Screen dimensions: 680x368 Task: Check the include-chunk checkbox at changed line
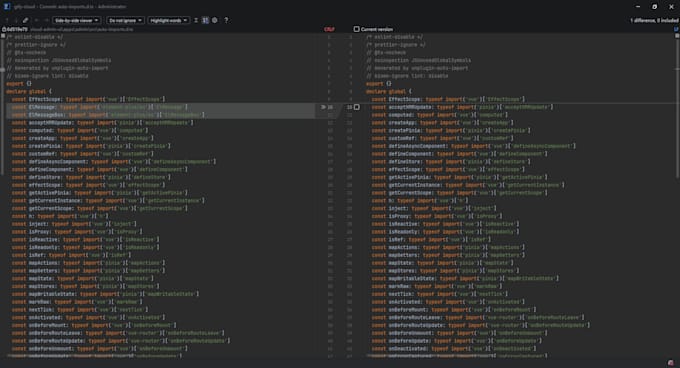[x=356, y=107]
